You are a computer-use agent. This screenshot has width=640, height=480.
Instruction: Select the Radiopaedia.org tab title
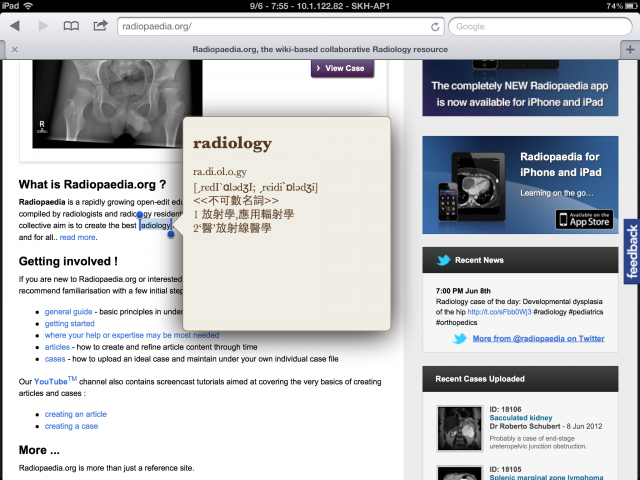tap(320, 49)
